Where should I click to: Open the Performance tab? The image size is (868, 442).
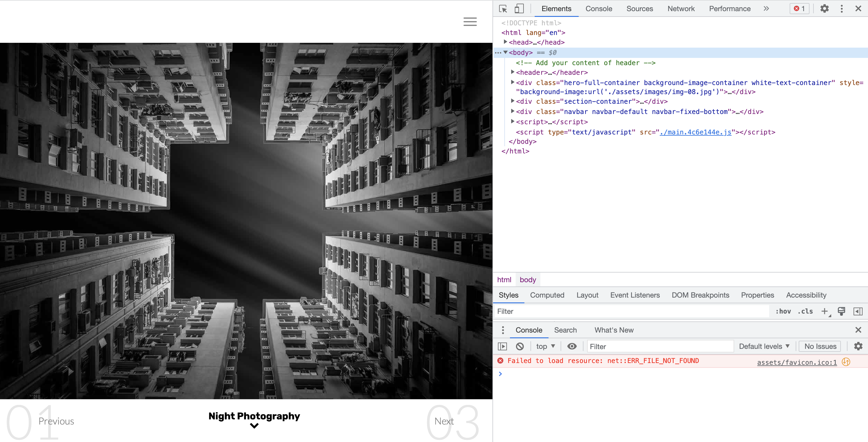coord(729,9)
